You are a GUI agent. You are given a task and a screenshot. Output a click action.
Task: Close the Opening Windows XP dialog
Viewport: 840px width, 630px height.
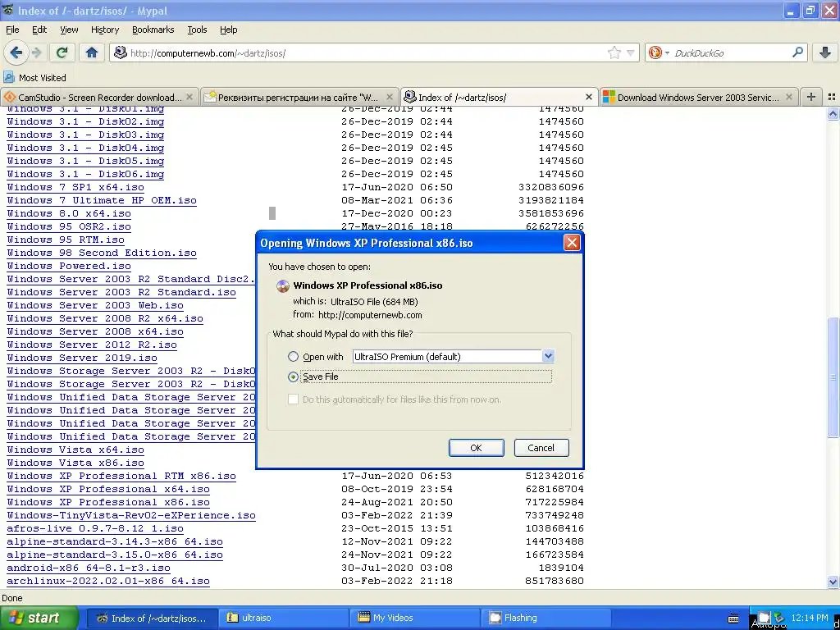[x=572, y=243]
